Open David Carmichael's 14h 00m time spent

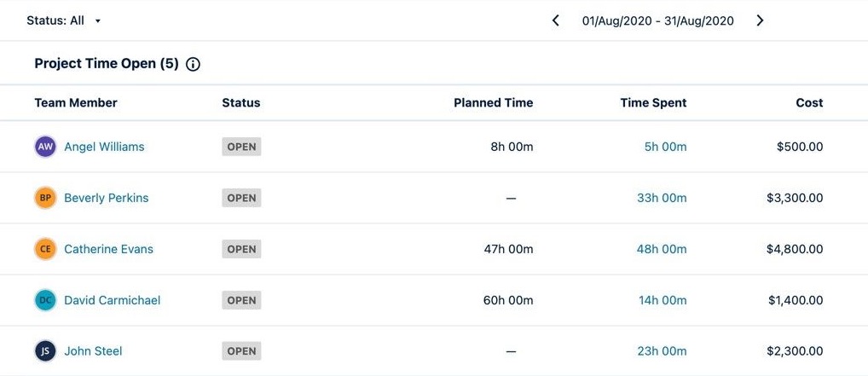663,300
